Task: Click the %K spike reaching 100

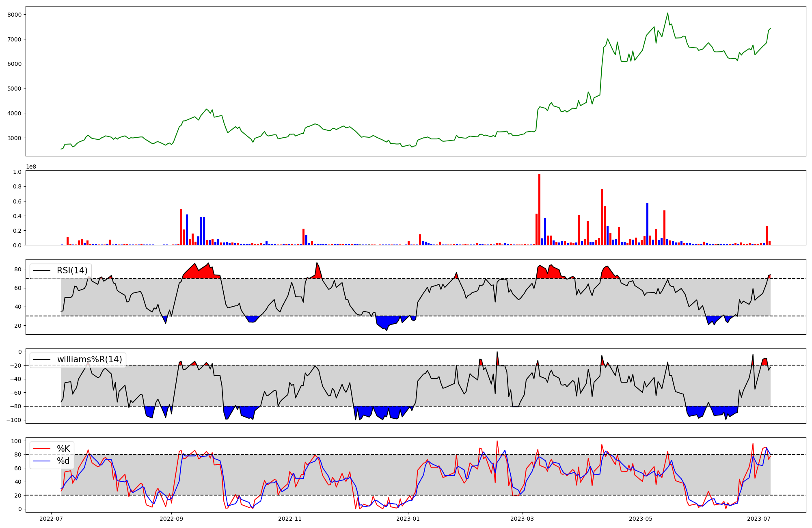Action: pyautogui.click(x=497, y=441)
